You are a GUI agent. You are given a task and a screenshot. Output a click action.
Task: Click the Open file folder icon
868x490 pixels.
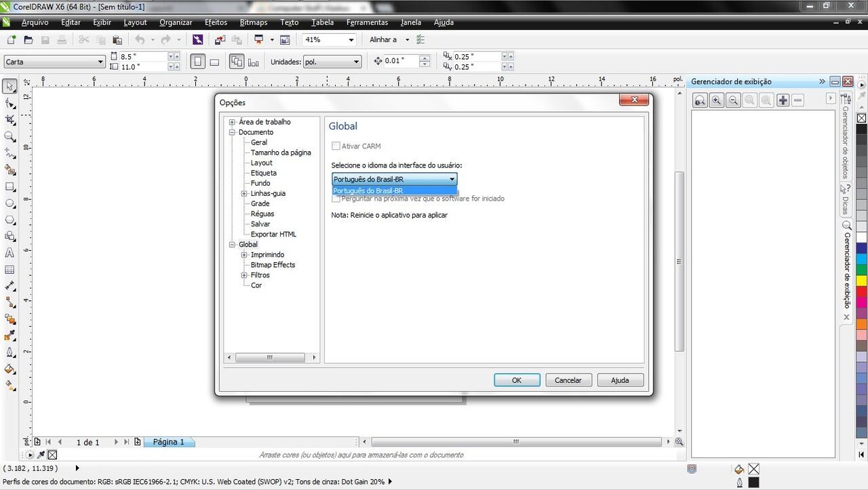click(x=28, y=40)
